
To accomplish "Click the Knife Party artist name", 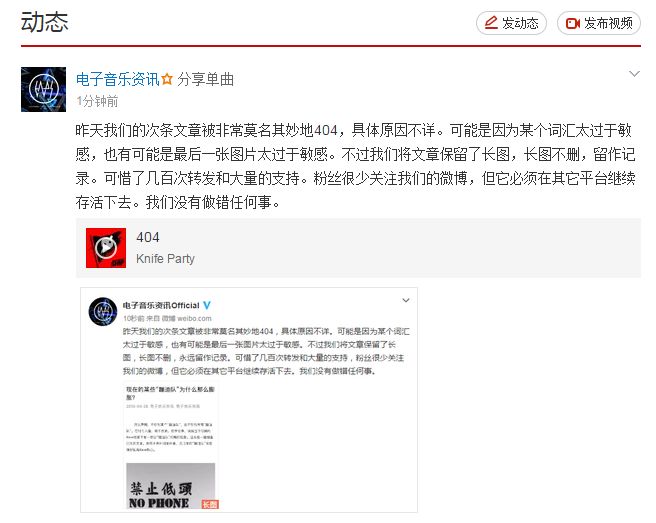I will (x=165, y=259).
